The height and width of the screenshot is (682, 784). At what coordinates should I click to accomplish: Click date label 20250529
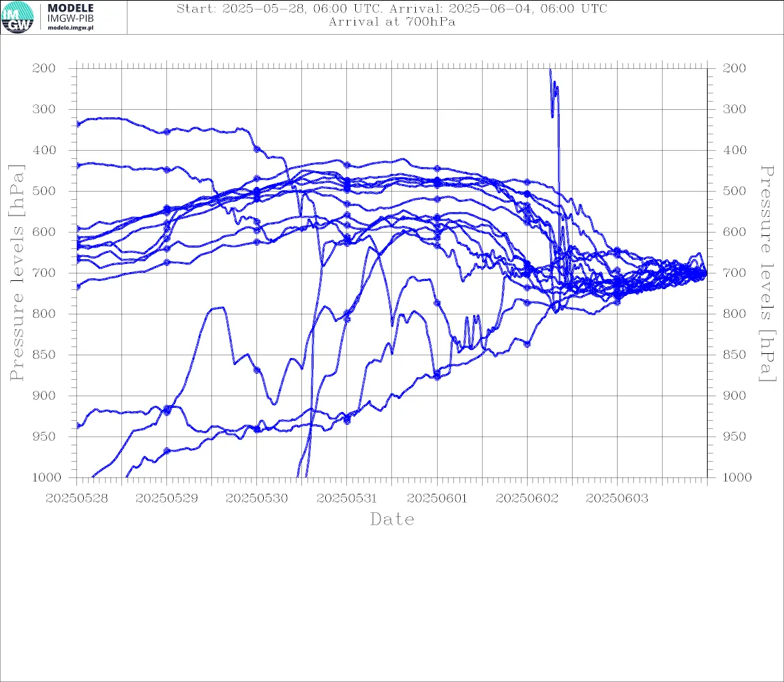pyautogui.click(x=166, y=499)
